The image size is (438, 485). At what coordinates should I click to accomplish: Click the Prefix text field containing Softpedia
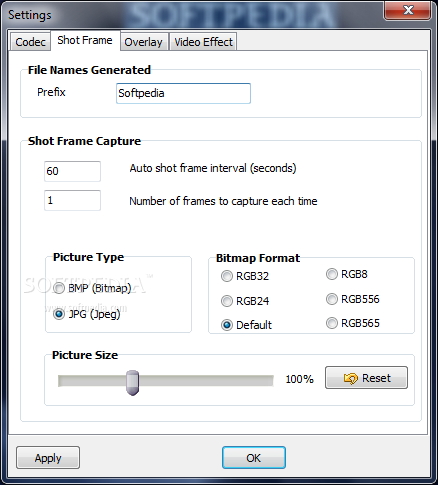coord(183,93)
